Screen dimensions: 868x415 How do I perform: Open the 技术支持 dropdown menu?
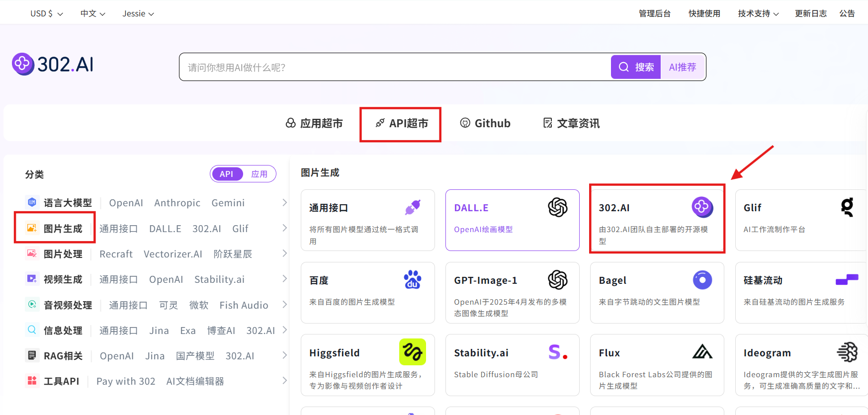pos(758,13)
